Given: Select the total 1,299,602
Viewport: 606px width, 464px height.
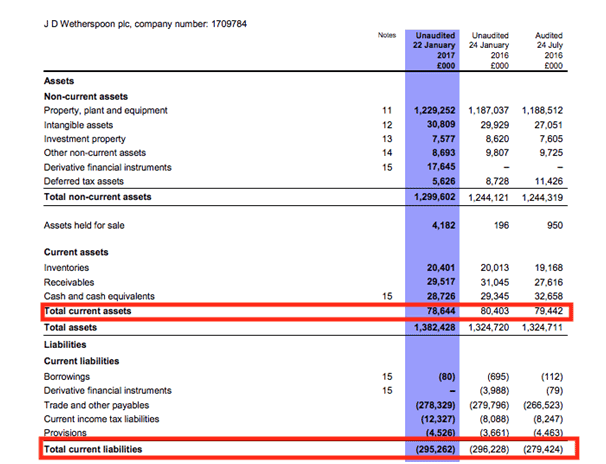Looking at the screenshot, I should (x=435, y=197).
